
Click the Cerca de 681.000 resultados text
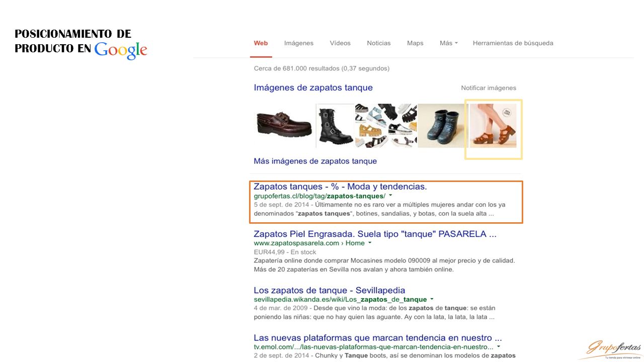[321, 68]
